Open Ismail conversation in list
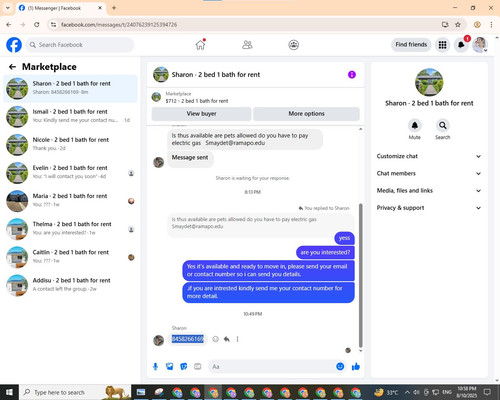500x400 pixels. 70,116
